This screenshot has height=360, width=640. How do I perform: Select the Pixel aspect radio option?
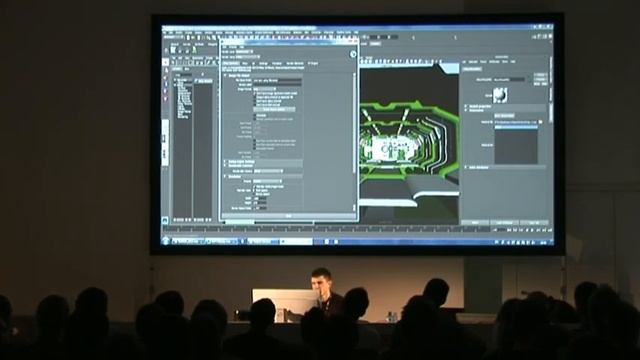click(x=255, y=191)
